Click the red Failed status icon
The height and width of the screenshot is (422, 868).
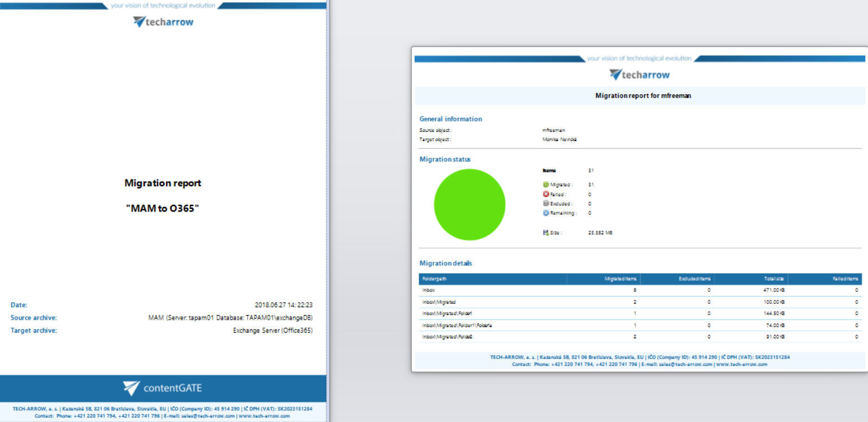[x=546, y=194]
